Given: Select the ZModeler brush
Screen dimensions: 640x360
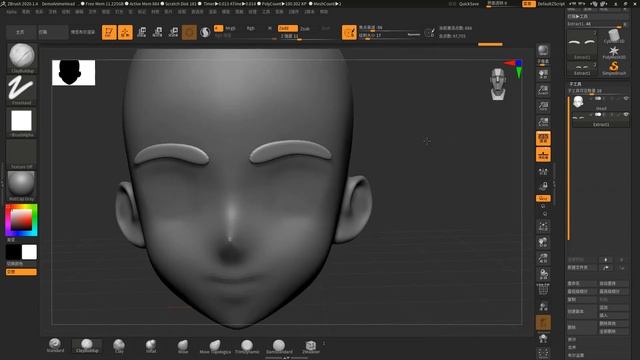Looking at the screenshot, I should pyautogui.click(x=311, y=346).
